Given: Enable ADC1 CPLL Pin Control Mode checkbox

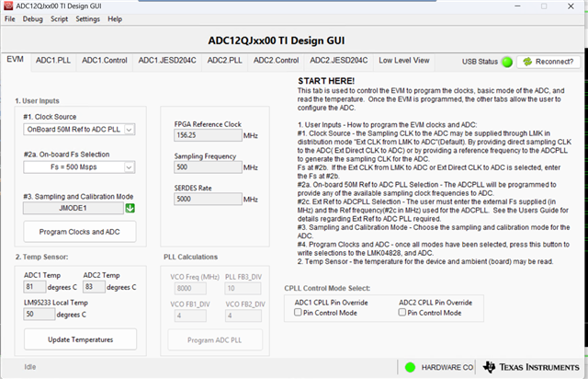Looking at the screenshot, I should pos(298,312).
